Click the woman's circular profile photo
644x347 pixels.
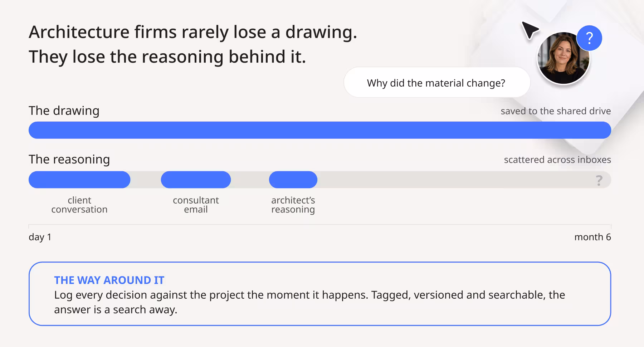[563, 58]
